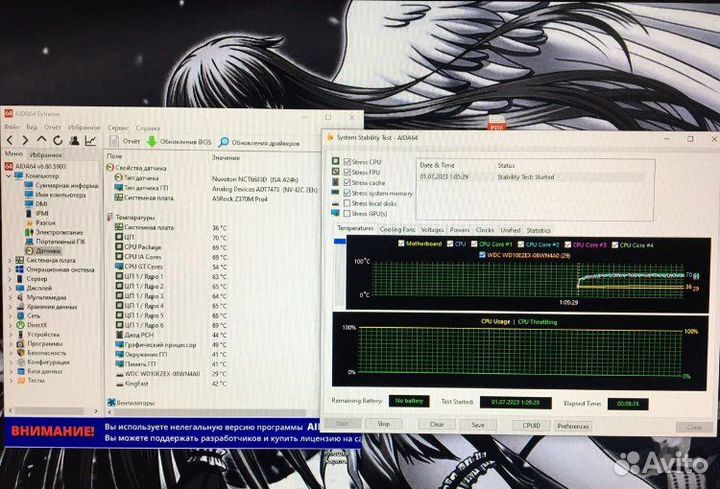Toggle the Stress cache checkbox
This screenshot has height=489, width=720.
pyautogui.click(x=347, y=182)
